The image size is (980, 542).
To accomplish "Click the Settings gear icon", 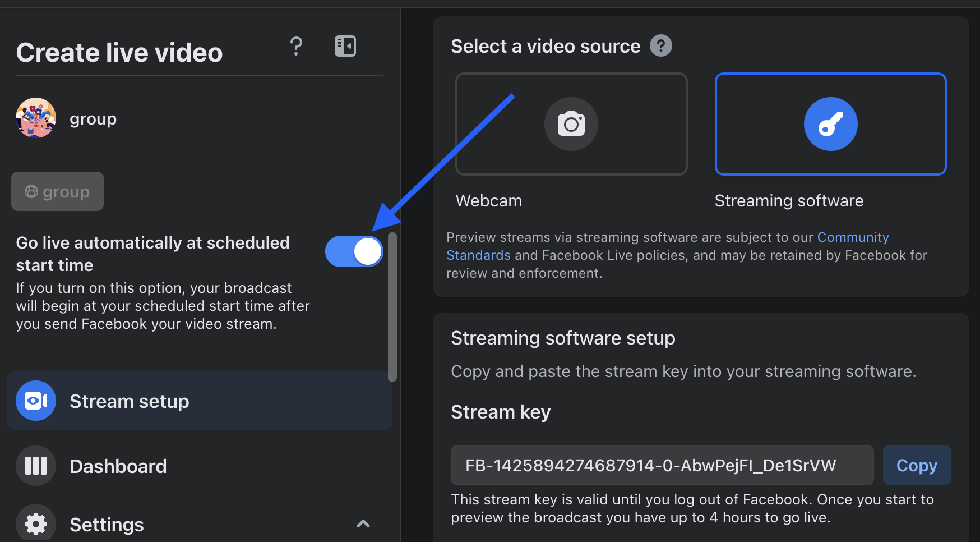I will click(36, 524).
